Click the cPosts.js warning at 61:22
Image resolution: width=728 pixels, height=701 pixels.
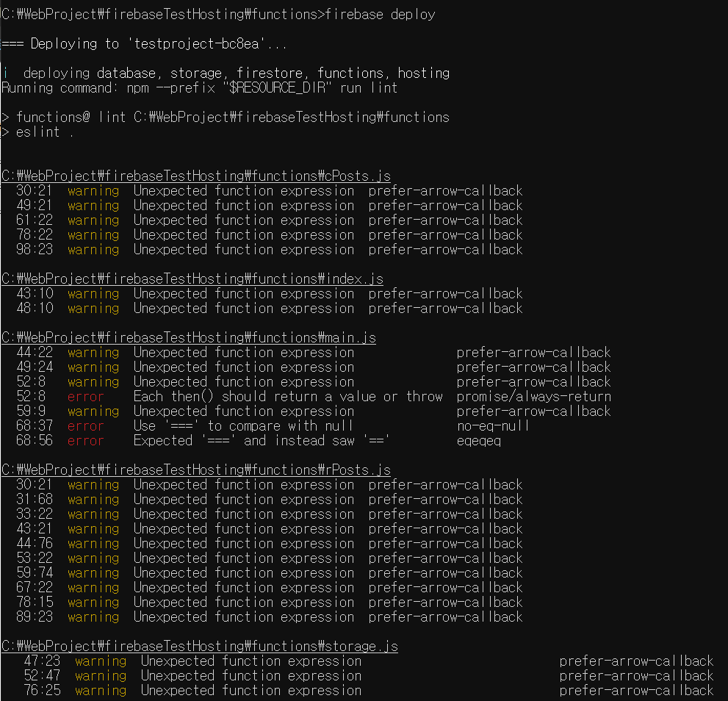[270, 220]
